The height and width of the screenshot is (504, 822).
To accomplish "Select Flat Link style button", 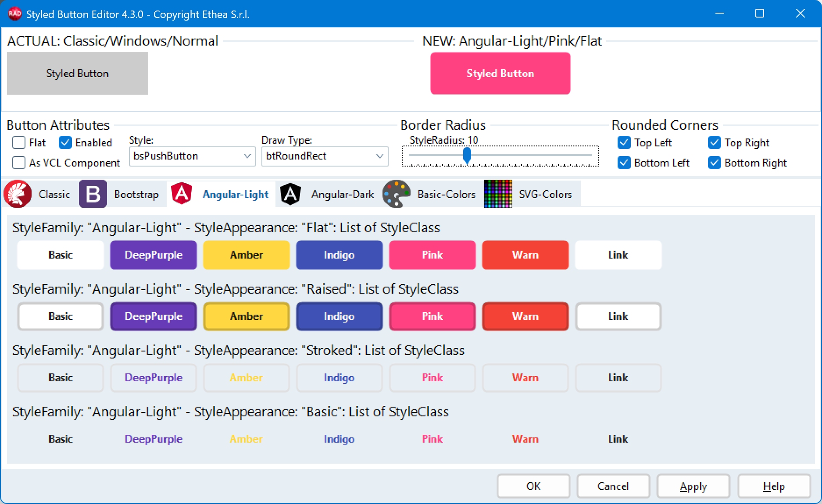I will pyautogui.click(x=618, y=255).
